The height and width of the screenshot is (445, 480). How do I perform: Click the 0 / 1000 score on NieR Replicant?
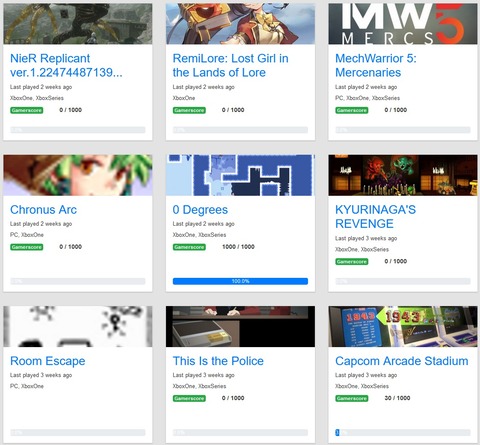(70, 110)
